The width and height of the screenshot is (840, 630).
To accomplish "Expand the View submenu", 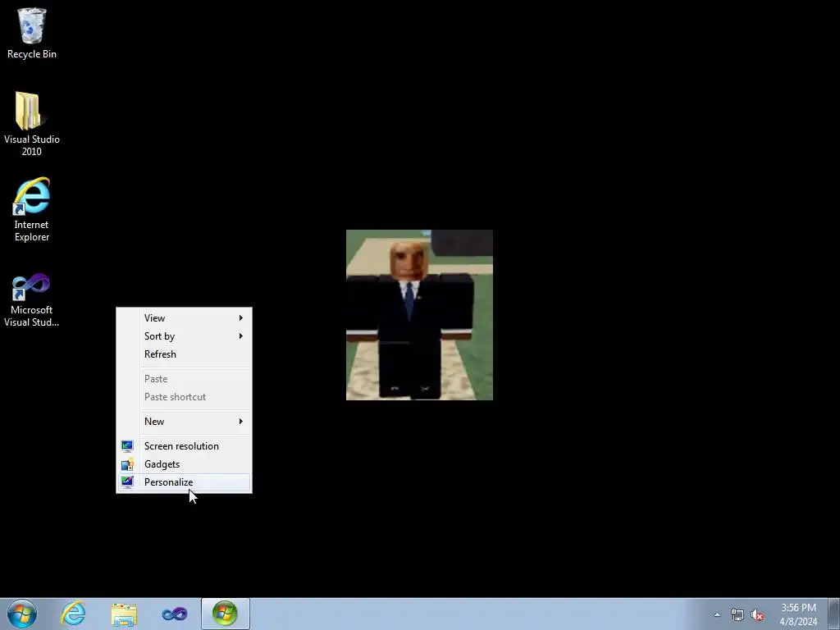I will (184, 318).
